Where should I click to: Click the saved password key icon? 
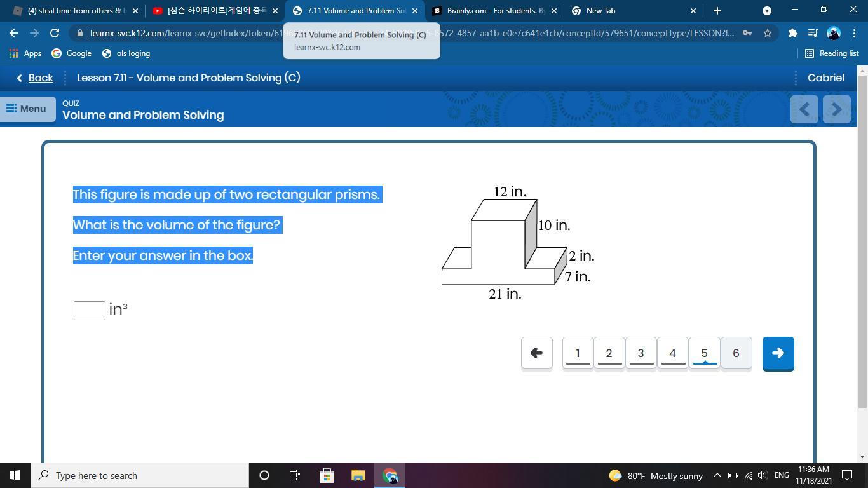click(x=748, y=33)
